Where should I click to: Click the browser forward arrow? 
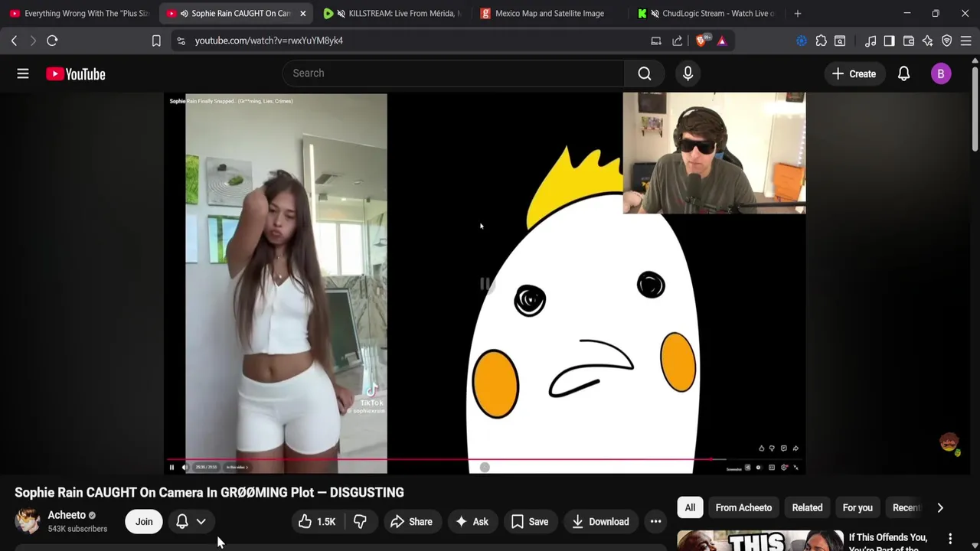(33, 41)
